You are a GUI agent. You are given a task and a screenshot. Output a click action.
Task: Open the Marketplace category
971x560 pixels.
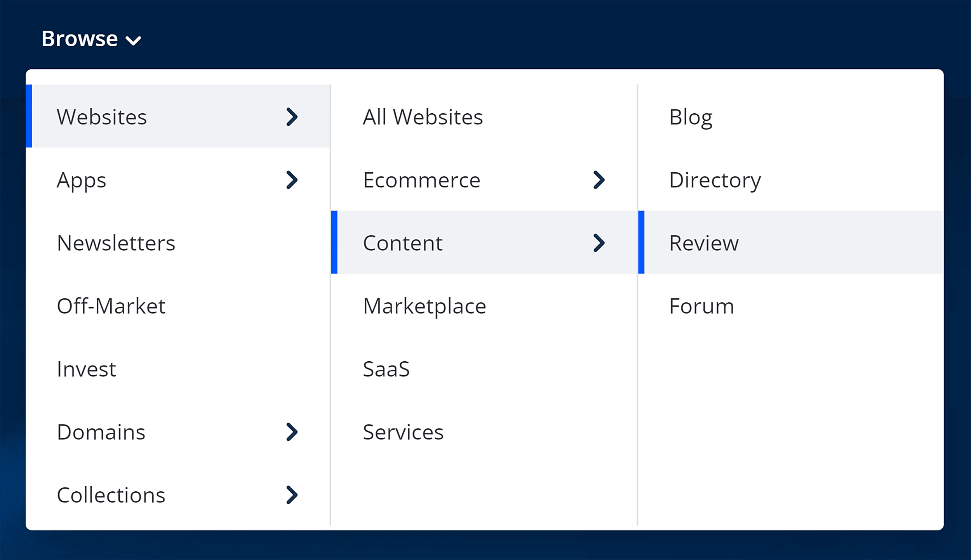pos(424,306)
